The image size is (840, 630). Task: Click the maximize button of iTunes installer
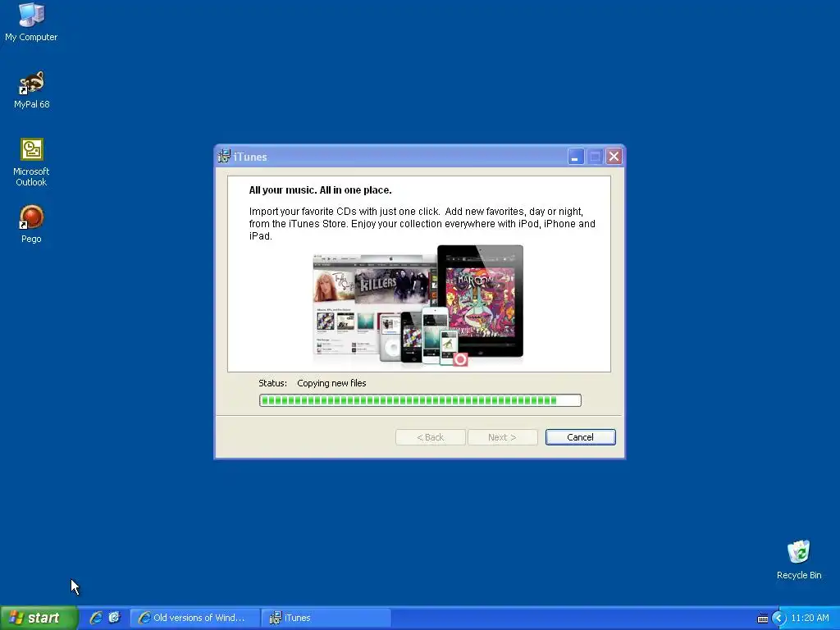[x=595, y=157]
